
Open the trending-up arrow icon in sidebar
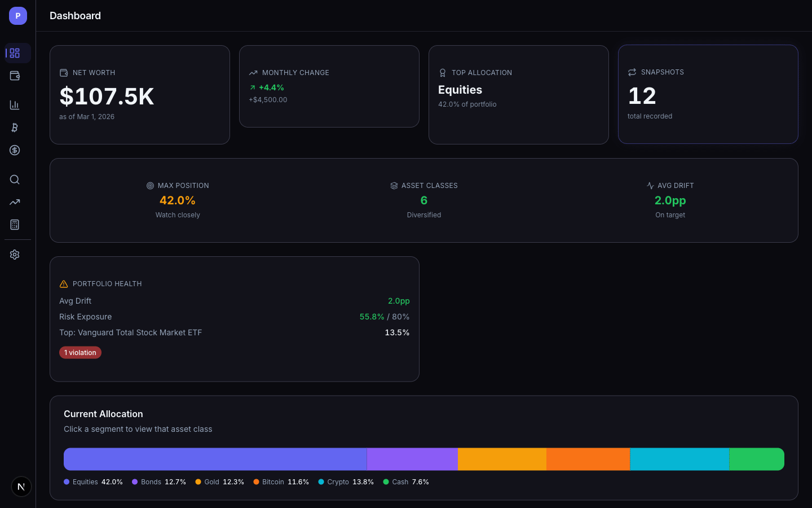[x=15, y=202]
